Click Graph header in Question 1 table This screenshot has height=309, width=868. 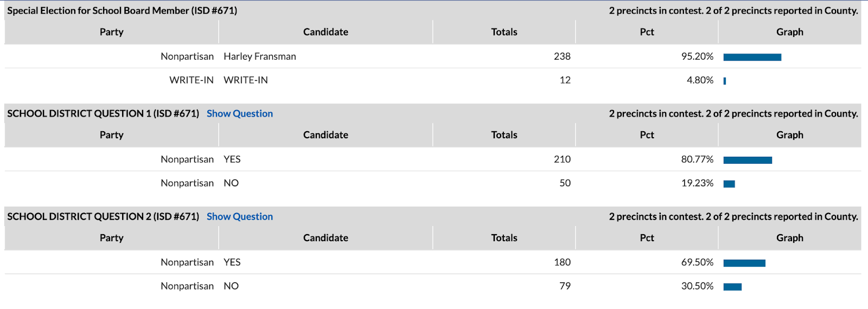pyautogui.click(x=789, y=135)
